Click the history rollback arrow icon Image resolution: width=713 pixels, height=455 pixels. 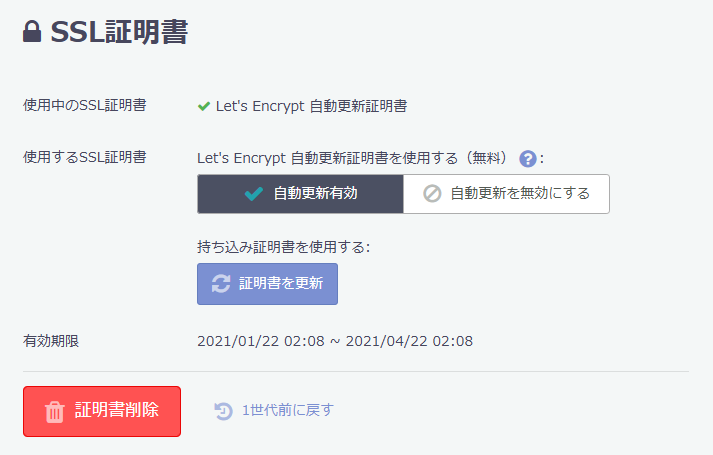coord(223,411)
